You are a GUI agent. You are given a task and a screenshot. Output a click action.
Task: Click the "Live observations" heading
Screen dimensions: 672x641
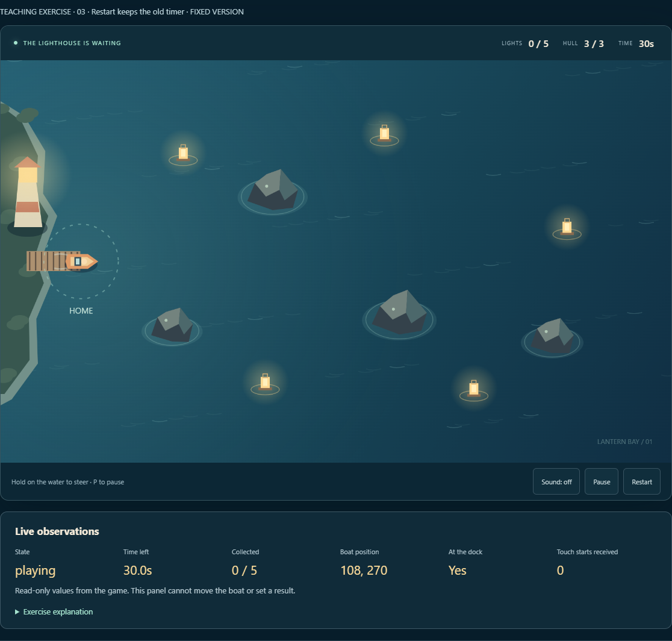(x=57, y=531)
